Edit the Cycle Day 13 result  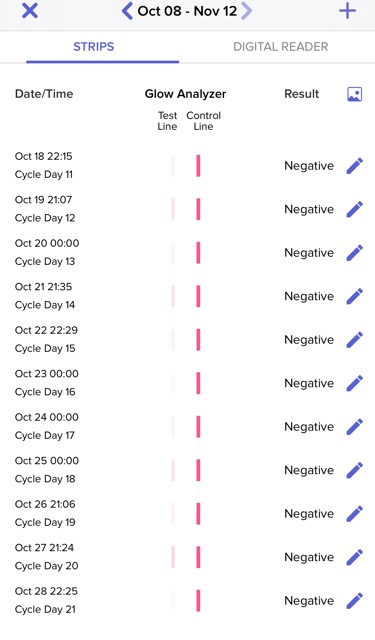tap(355, 253)
